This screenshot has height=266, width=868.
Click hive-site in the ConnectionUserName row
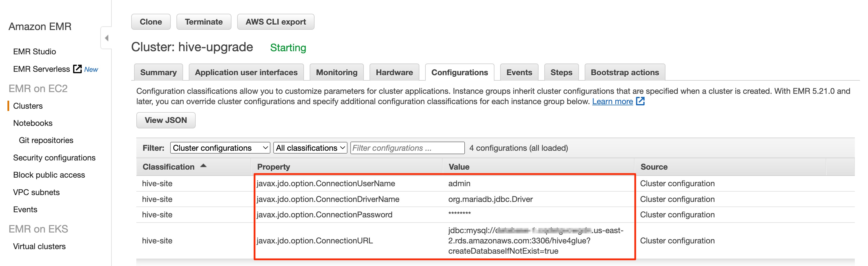coord(157,184)
